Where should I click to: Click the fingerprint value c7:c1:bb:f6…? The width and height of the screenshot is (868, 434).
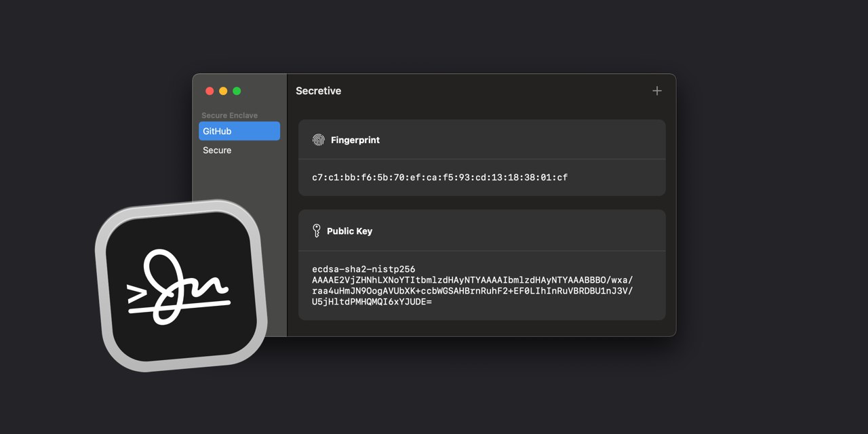[439, 178]
